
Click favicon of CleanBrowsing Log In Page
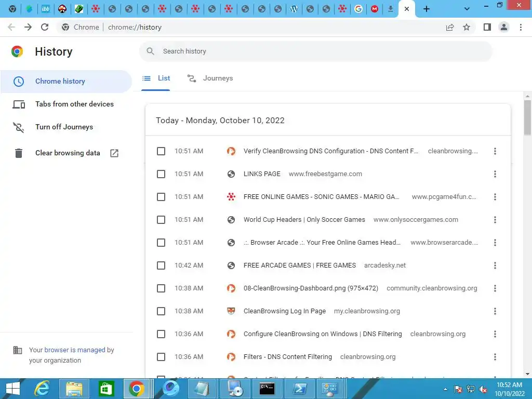pos(231,311)
